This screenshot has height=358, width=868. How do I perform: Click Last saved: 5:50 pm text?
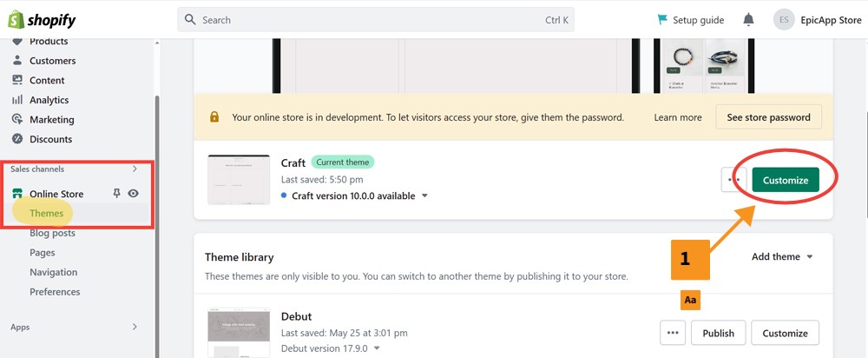tap(322, 180)
